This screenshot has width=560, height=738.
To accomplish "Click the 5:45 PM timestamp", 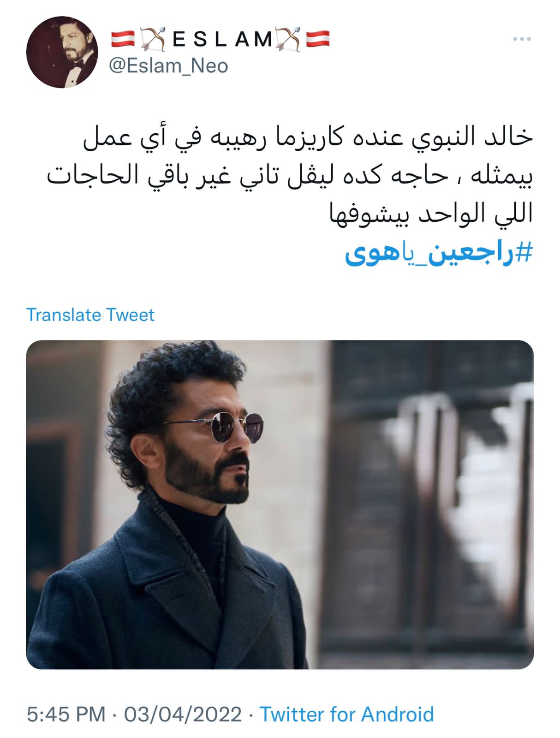I will [x=66, y=714].
